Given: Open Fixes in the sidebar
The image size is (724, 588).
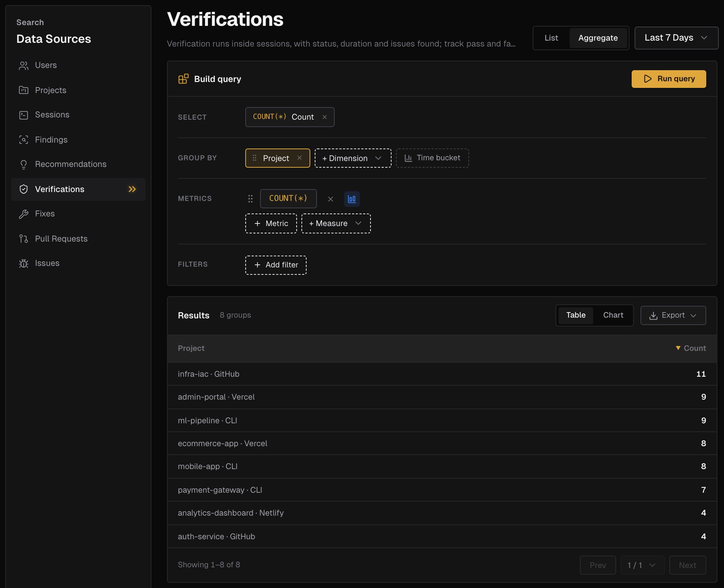Looking at the screenshot, I should [78, 214].
